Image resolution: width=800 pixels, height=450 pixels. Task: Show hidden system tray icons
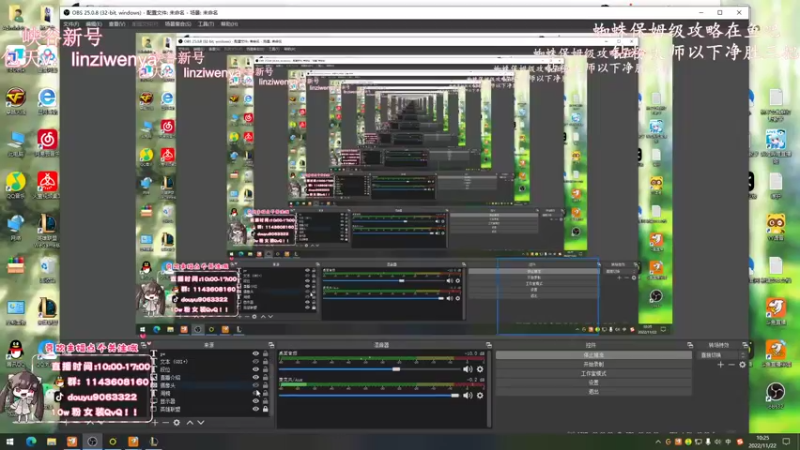tap(658, 442)
